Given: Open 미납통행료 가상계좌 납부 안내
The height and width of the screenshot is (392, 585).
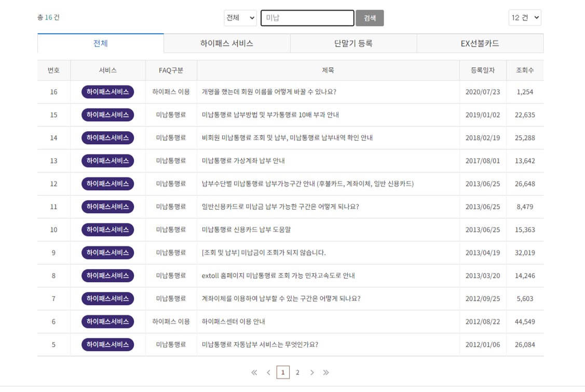Looking at the screenshot, I should (243, 161).
